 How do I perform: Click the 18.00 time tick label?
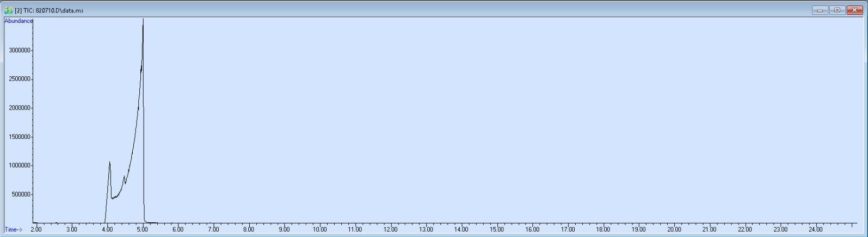[x=603, y=229]
